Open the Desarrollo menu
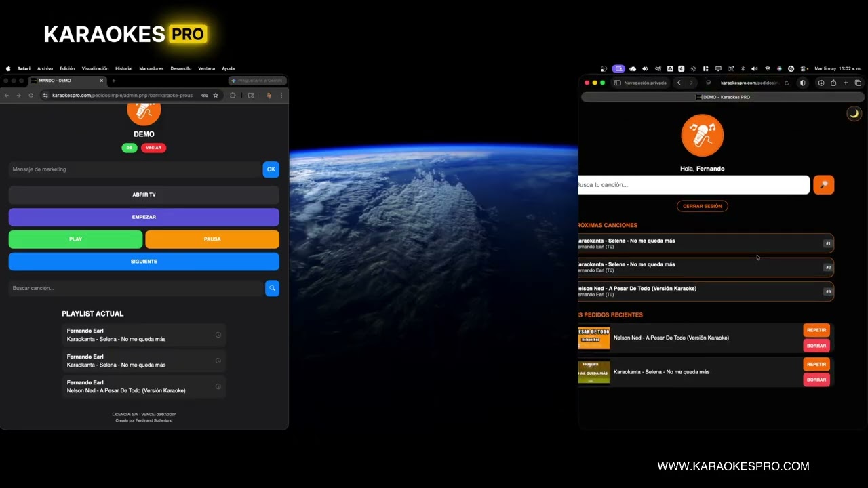 [181, 68]
